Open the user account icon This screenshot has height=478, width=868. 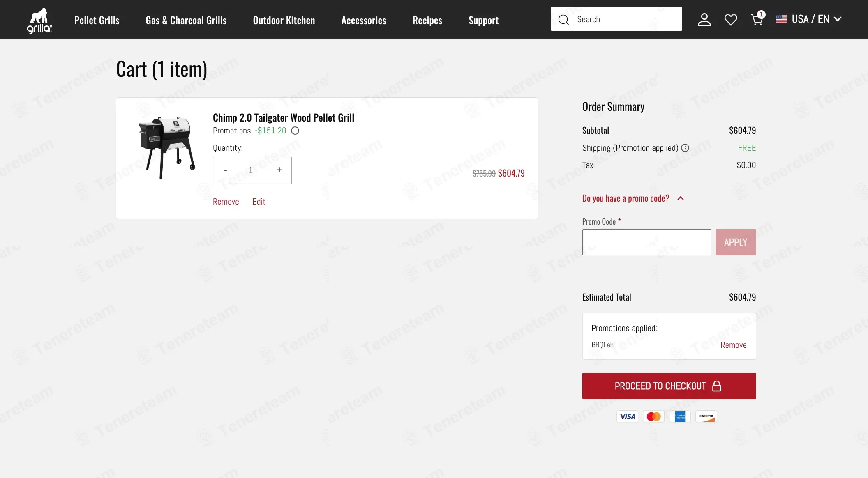pos(704,19)
